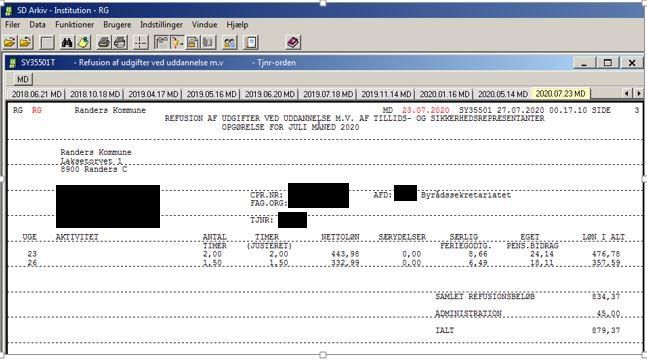The image size is (647, 360).
Task: Click the two-people users icon
Action: [229, 42]
